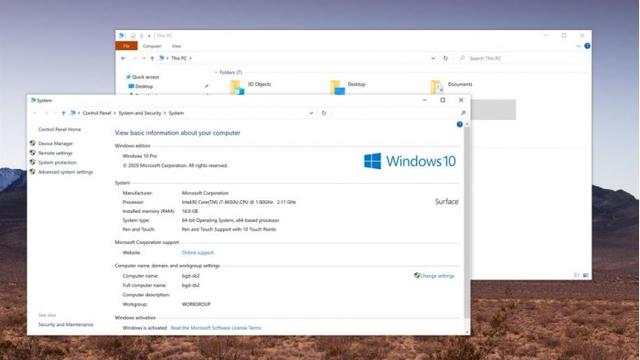Screen dimensions: 640x360
Task: Go up one level in This PC window
Action: 152,58
